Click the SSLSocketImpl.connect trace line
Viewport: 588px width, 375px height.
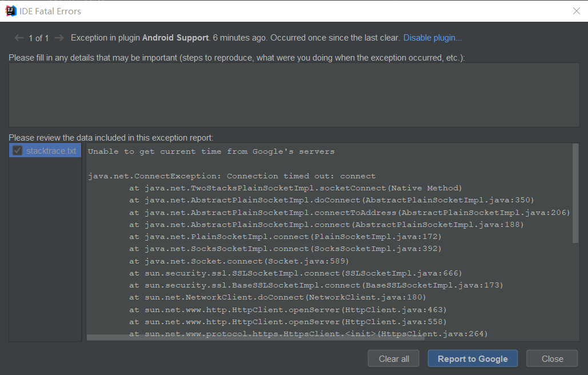pyautogui.click(x=295, y=273)
